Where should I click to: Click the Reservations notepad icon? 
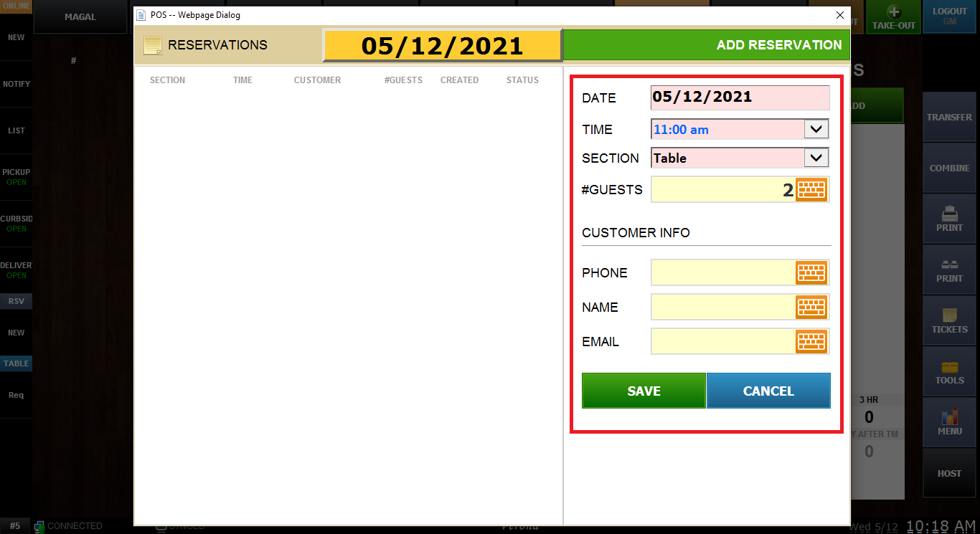(153, 45)
